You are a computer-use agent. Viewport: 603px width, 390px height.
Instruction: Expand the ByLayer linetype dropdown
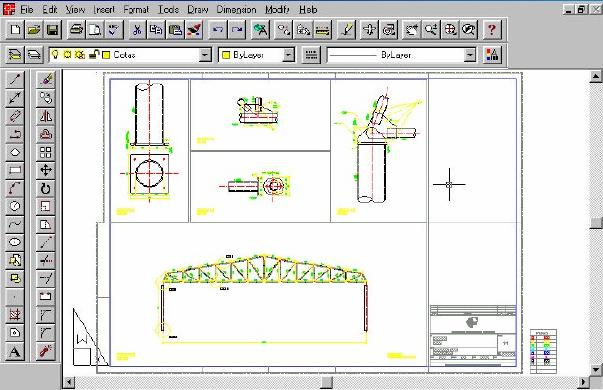tap(470, 55)
